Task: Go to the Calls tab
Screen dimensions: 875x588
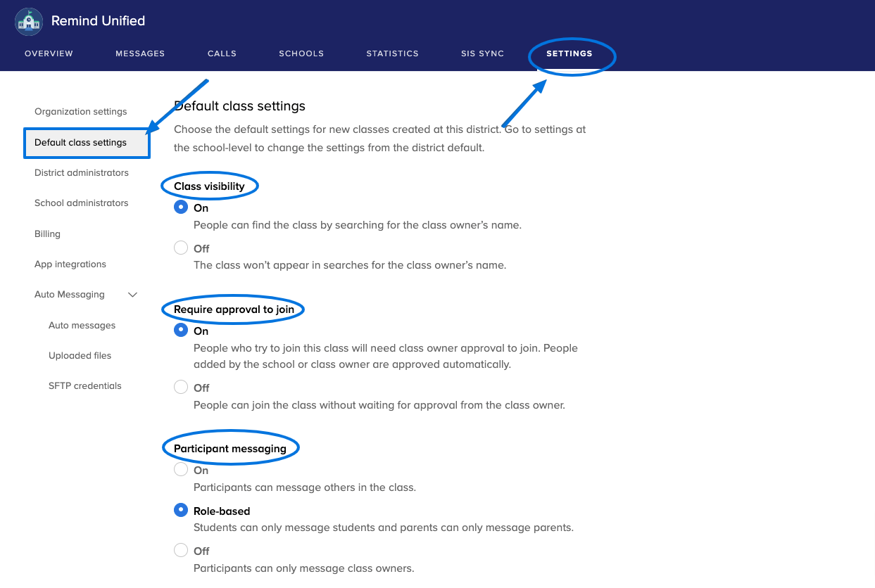Action: click(x=222, y=53)
